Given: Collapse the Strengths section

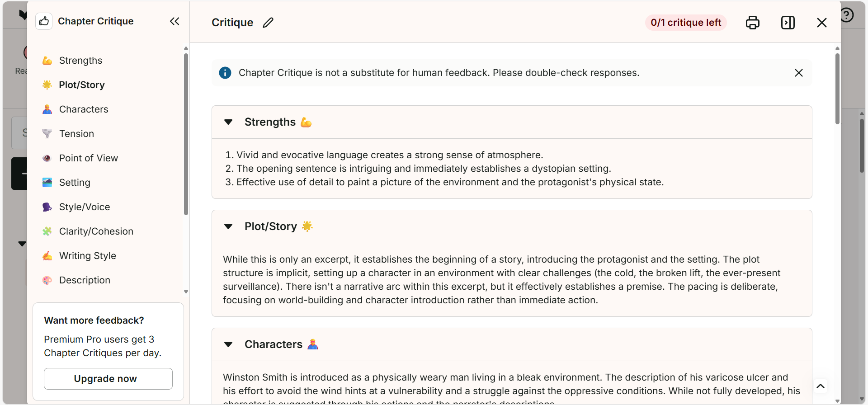Looking at the screenshot, I should pos(228,122).
